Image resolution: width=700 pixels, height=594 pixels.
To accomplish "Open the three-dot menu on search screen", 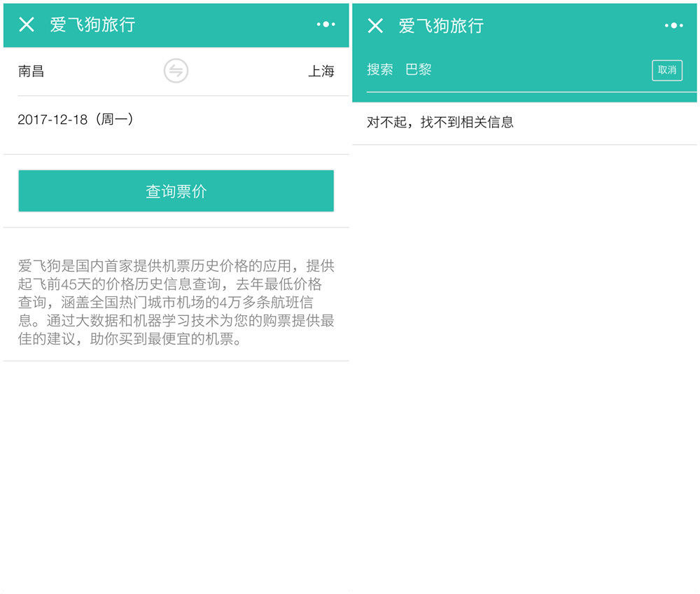I will click(x=673, y=26).
